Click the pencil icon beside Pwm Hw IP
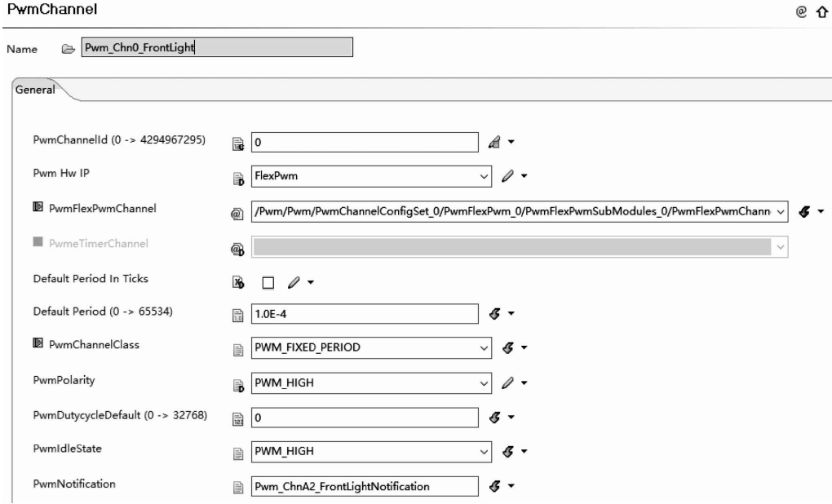Viewport: 832px width, 504px height. point(508,175)
